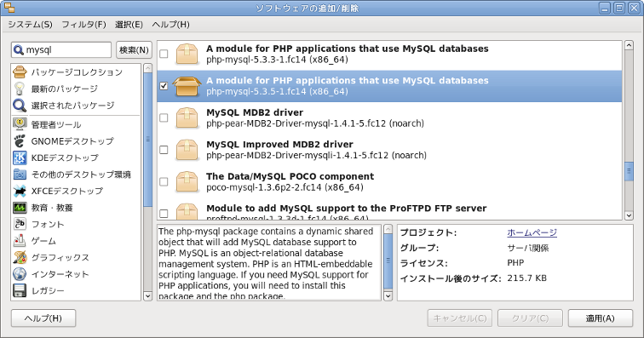Image resolution: width=644 pixels, height=338 pixels.
Task: Click the キャンセル(C) button
Action: tap(460, 318)
